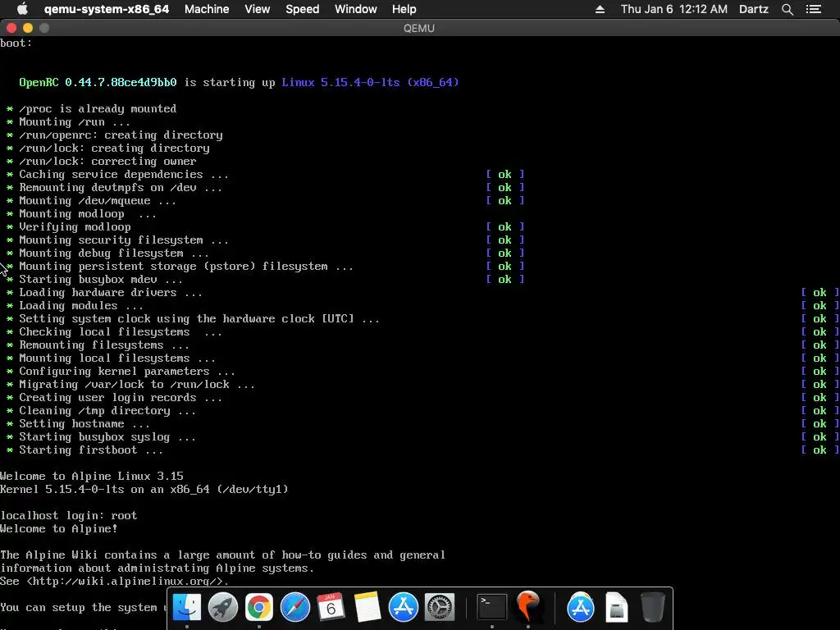The height and width of the screenshot is (630, 840).
Task: Open Google Chrome from the Dock
Action: click(x=259, y=607)
